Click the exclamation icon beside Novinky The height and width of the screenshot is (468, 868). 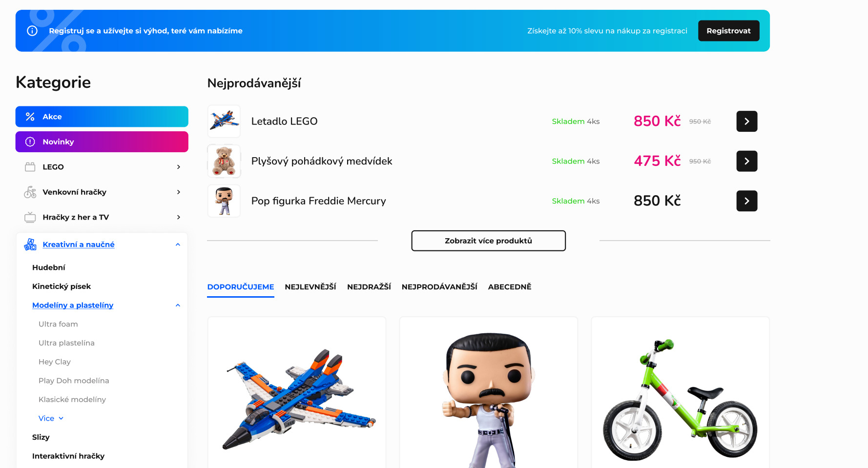[x=30, y=142]
